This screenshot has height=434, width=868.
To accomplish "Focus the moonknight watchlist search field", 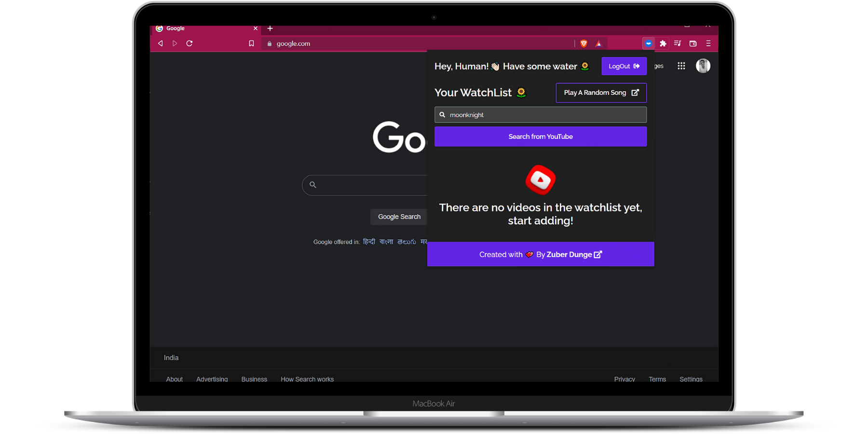I will tap(541, 115).
